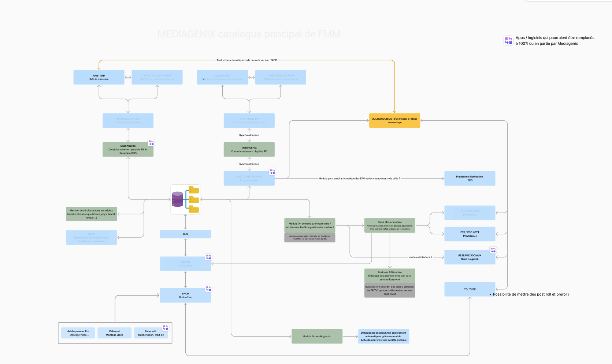Click the Business API module box
The image size is (612, 364).
(x=390, y=276)
